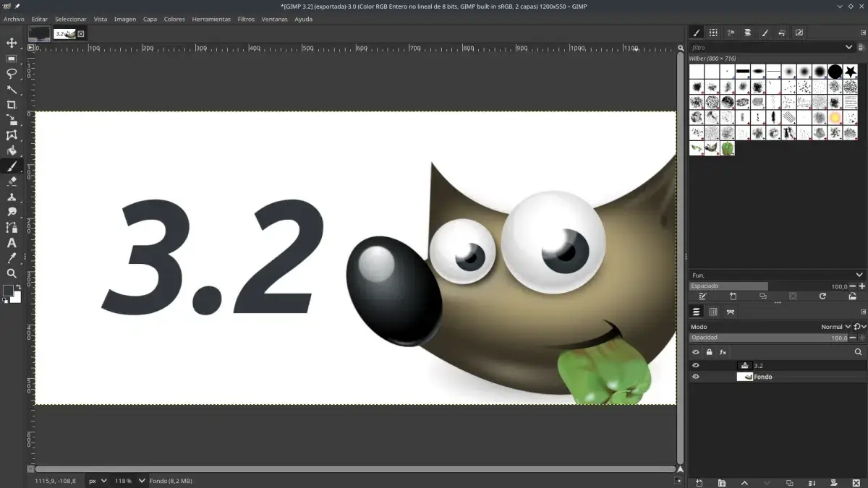This screenshot has width=868, height=488.
Task: Open the Filtros menu
Action: point(246,19)
